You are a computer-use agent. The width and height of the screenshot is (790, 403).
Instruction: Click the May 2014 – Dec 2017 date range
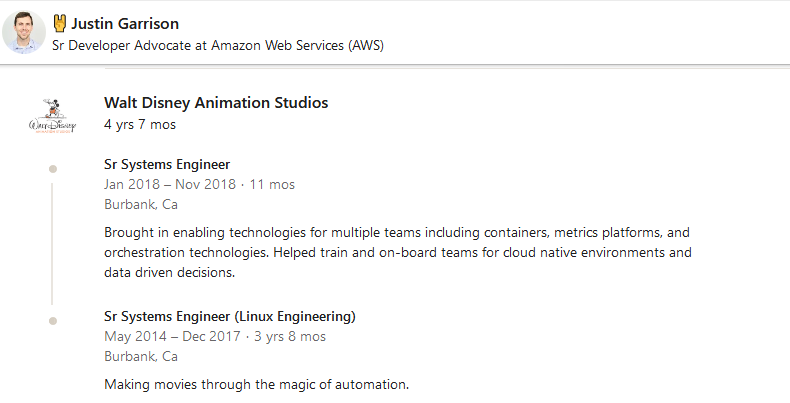coord(172,336)
